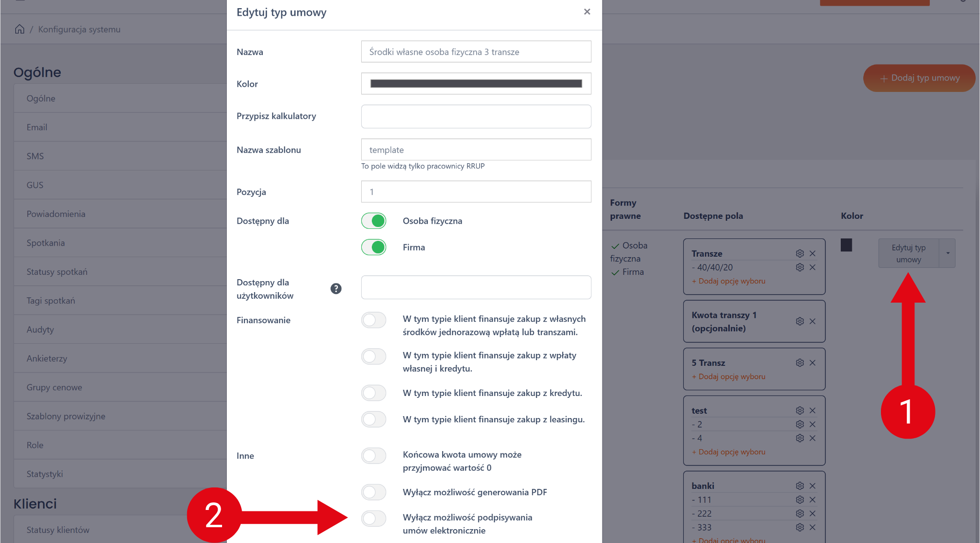Click the home breadcrumb icon
Screen dimensions: 980x543
coord(20,29)
